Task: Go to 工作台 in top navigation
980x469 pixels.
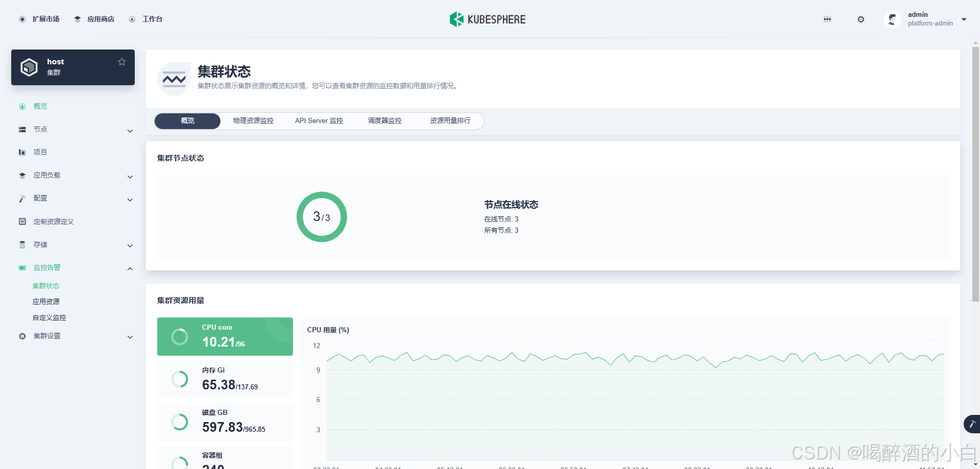Action: [x=152, y=19]
